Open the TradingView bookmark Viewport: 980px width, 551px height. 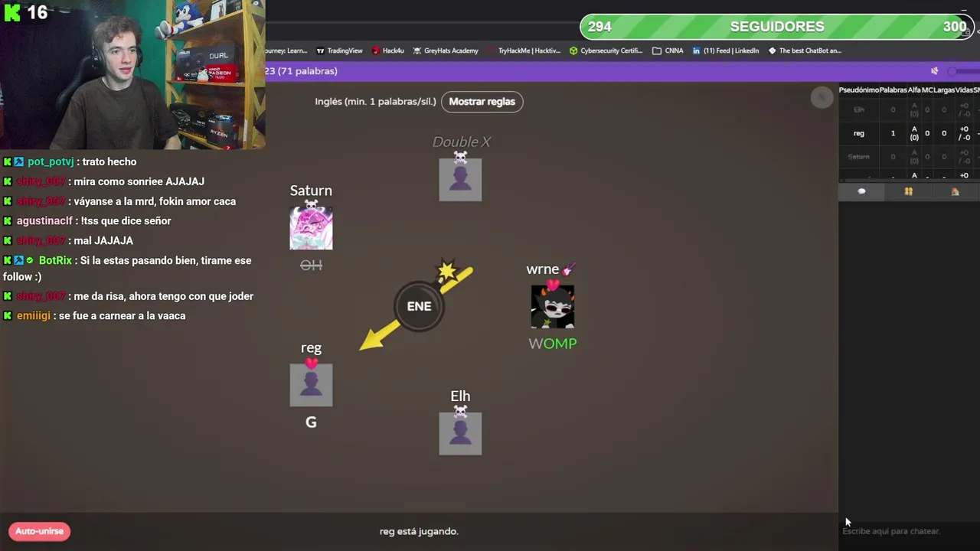tap(339, 51)
